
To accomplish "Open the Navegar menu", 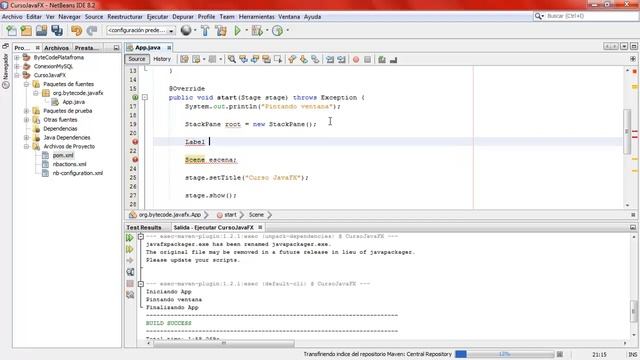I will coord(69,17).
